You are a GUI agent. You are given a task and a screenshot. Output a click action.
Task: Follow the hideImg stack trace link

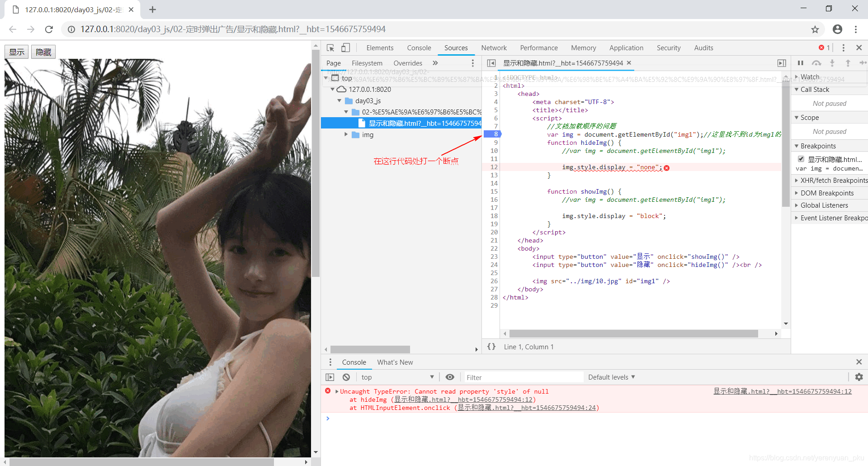coord(463,399)
